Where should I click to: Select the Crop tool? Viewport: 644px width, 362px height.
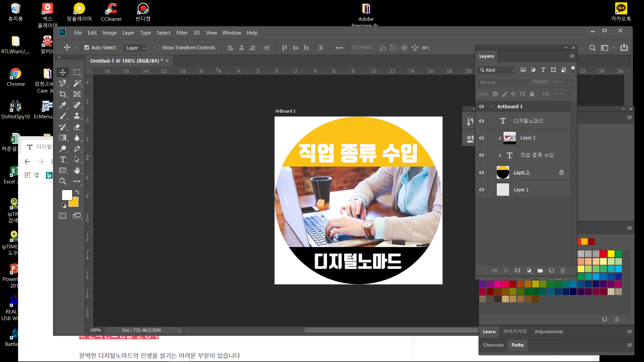[63, 94]
